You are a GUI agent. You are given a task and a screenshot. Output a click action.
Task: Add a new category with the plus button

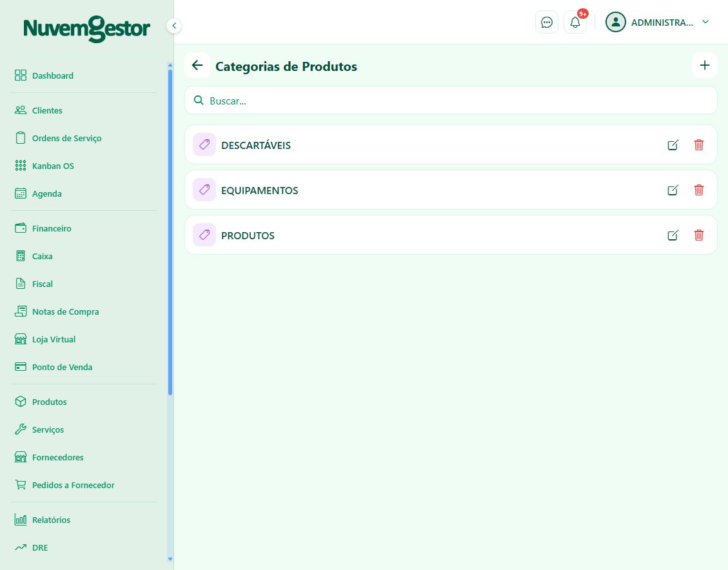(704, 66)
